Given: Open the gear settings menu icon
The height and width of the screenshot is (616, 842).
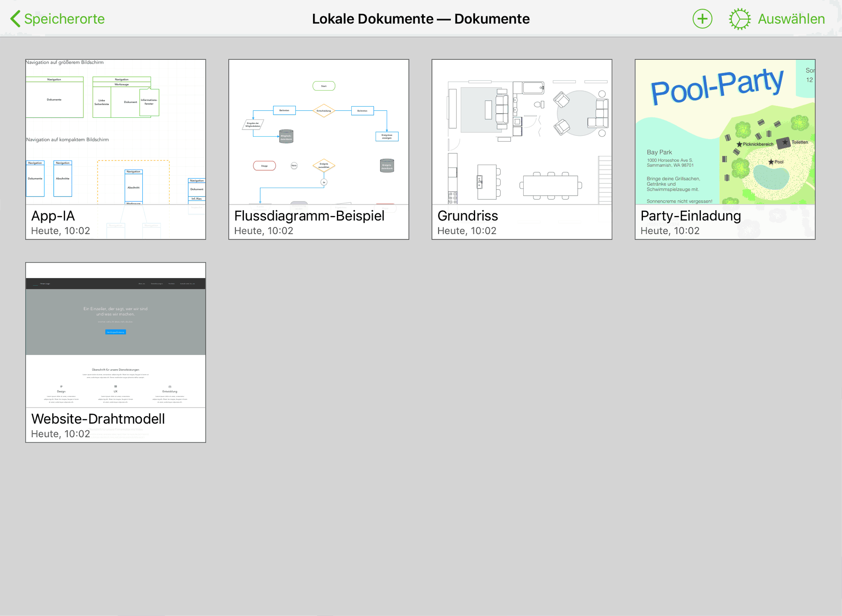Looking at the screenshot, I should [x=739, y=19].
